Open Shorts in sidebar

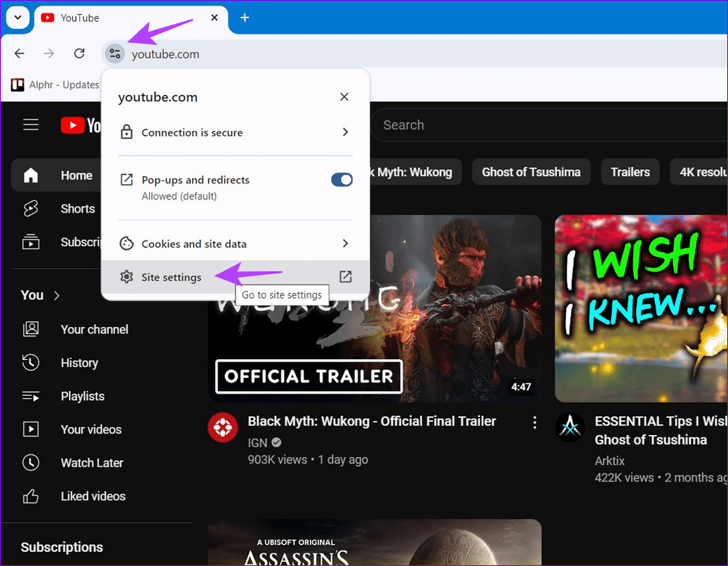(x=56, y=209)
